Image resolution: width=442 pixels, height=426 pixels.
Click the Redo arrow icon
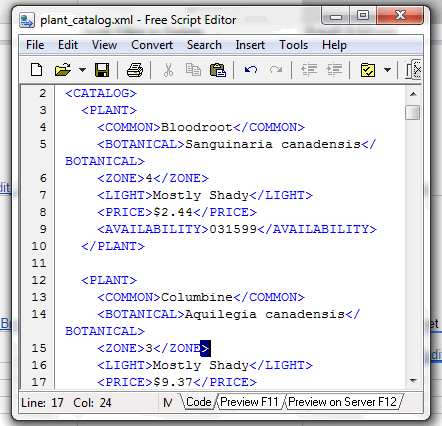point(276,70)
